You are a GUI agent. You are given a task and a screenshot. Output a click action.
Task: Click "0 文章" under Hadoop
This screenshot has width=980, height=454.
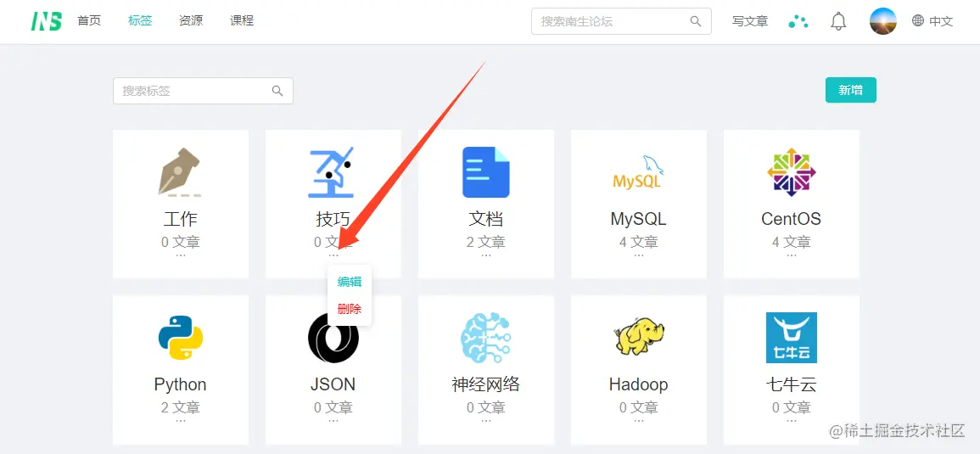638,407
